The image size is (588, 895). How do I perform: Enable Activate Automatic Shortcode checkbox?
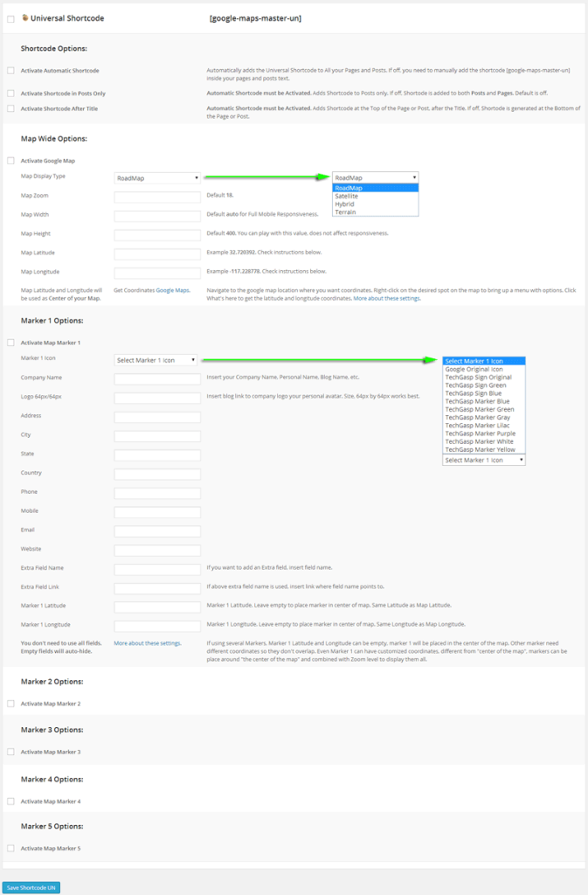point(10,70)
